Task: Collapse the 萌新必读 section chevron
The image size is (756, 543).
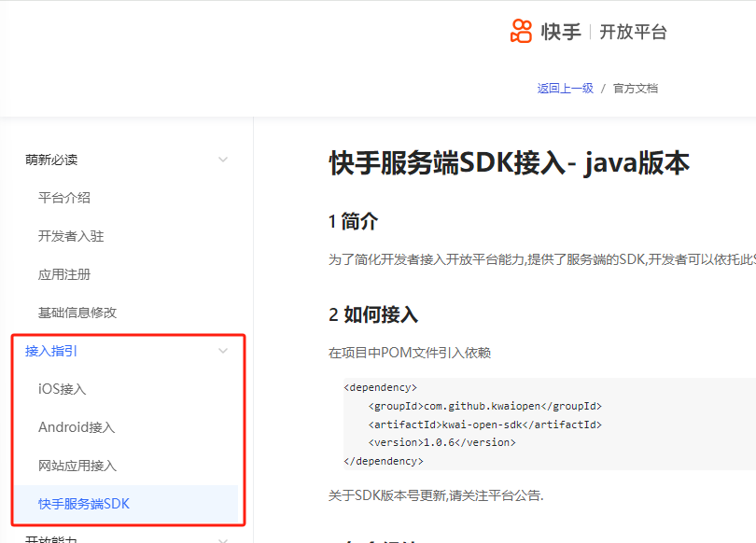Action: pyautogui.click(x=223, y=160)
